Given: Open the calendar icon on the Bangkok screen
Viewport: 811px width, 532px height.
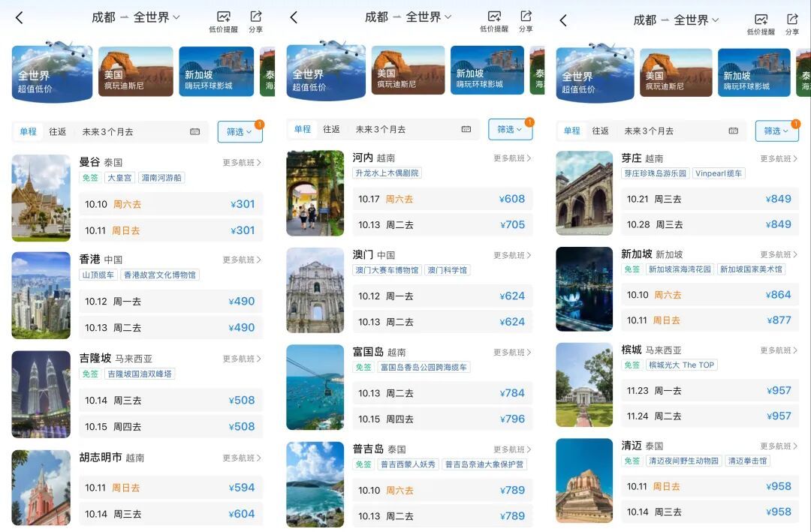Looking at the screenshot, I should click(195, 132).
